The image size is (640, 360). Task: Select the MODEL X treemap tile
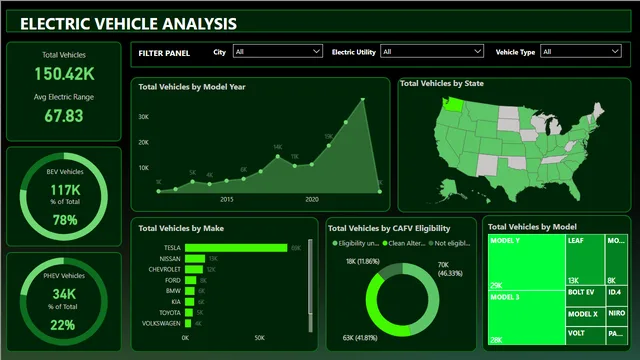[x=585, y=316]
